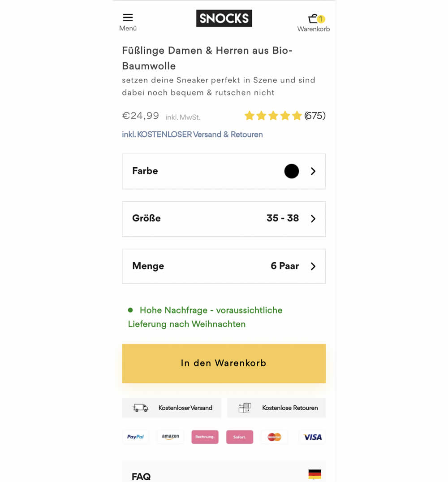448x482 pixels.
Task: Click the Sofort payment badge
Action: (x=240, y=437)
